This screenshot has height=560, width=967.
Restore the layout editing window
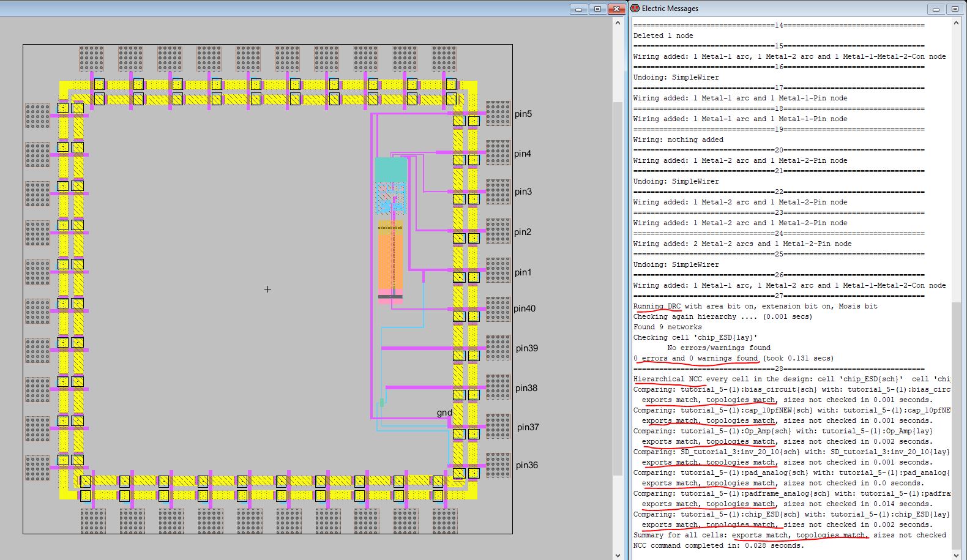coord(597,9)
